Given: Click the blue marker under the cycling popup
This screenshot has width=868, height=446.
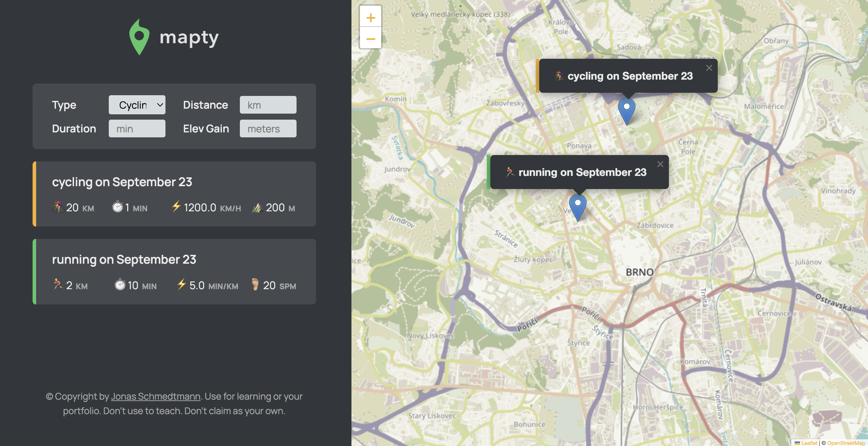Looking at the screenshot, I should tap(626, 110).
